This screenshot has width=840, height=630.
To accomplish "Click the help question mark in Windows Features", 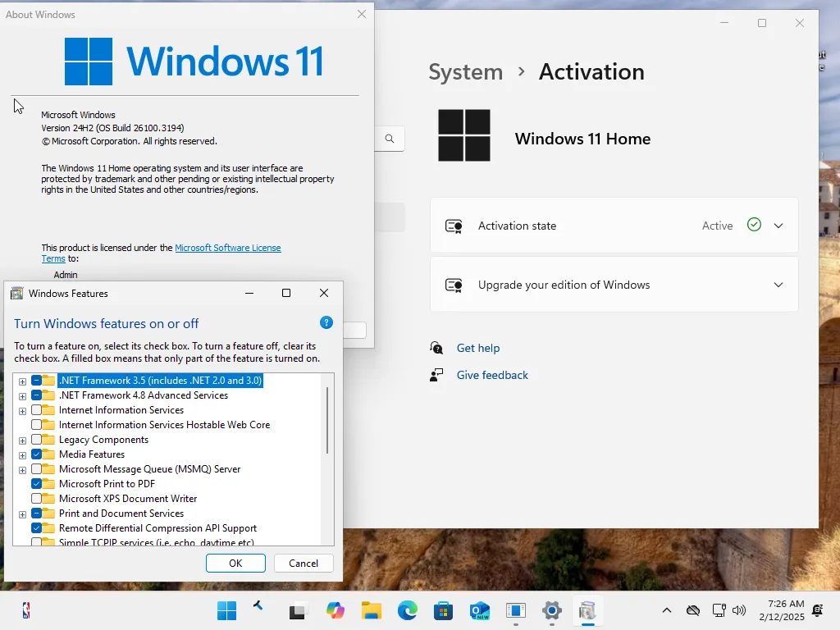I will pos(326,323).
